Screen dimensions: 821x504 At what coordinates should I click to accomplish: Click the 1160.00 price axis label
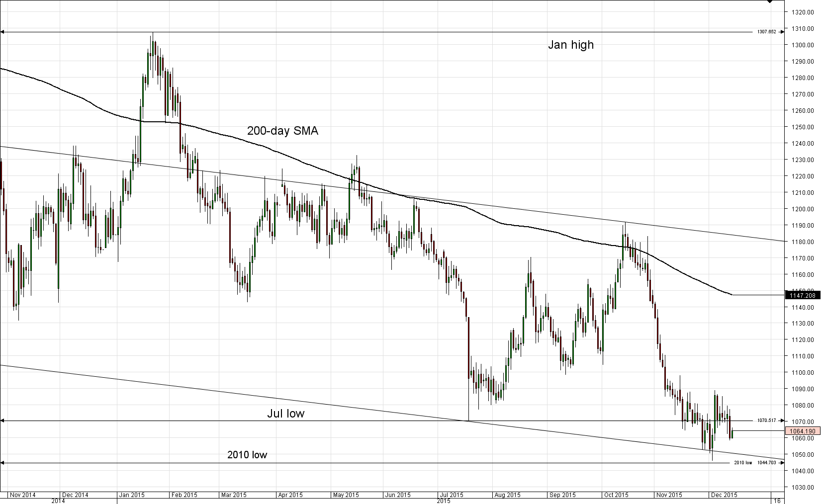coord(803,275)
